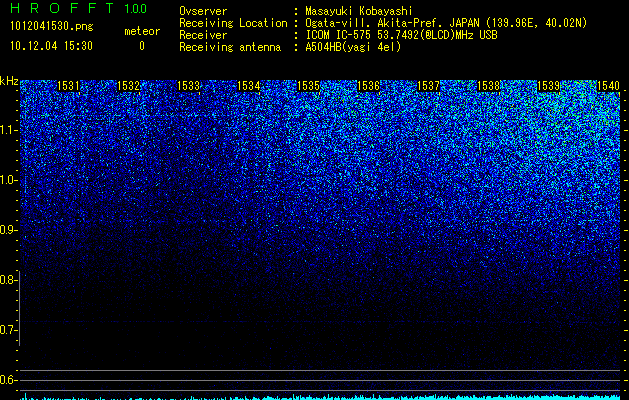Click the 1531 time marker
This screenshot has height=400, width=629.
[x=69, y=86]
